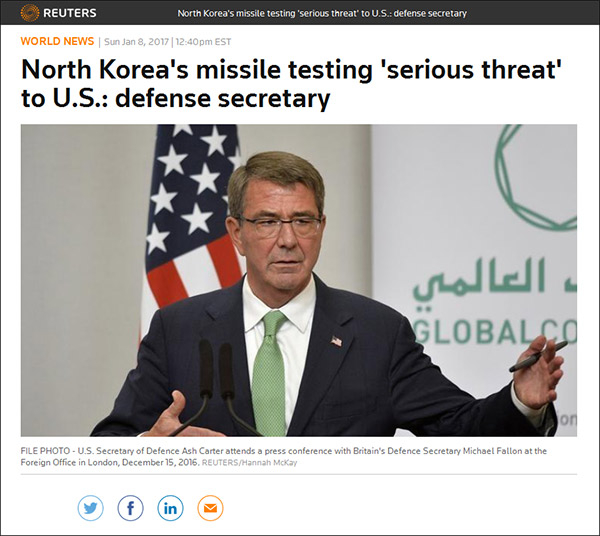The image size is (600, 536).
Task: Email the article using the envelope icon
Action: pos(210,508)
